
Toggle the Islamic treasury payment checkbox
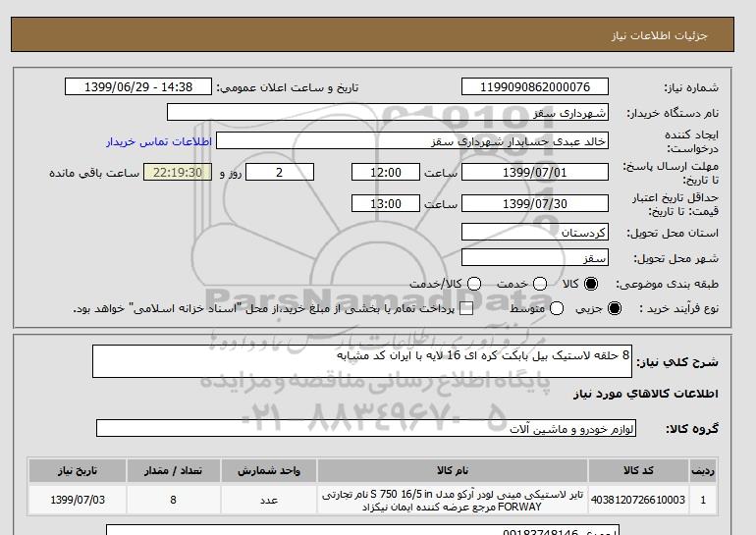click(466, 308)
